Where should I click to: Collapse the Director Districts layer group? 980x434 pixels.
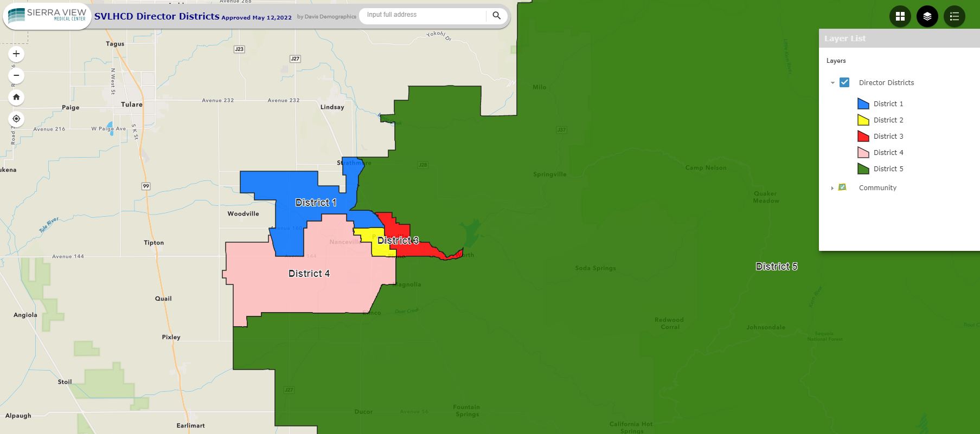pyautogui.click(x=832, y=83)
